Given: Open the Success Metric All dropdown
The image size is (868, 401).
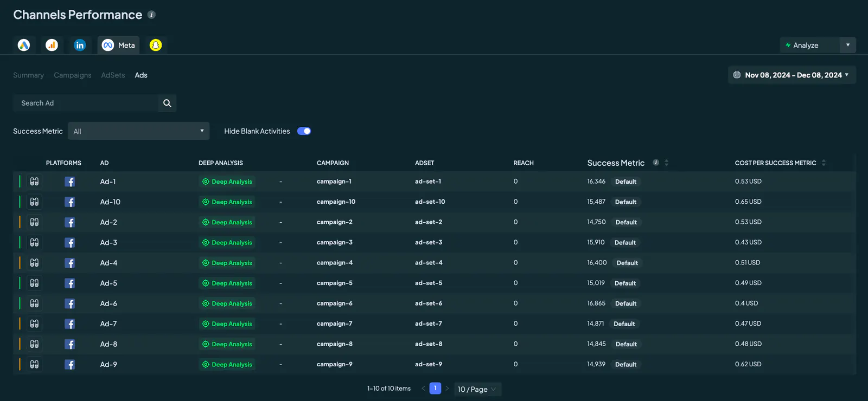Looking at the screenshot, I should pos(138,131).
